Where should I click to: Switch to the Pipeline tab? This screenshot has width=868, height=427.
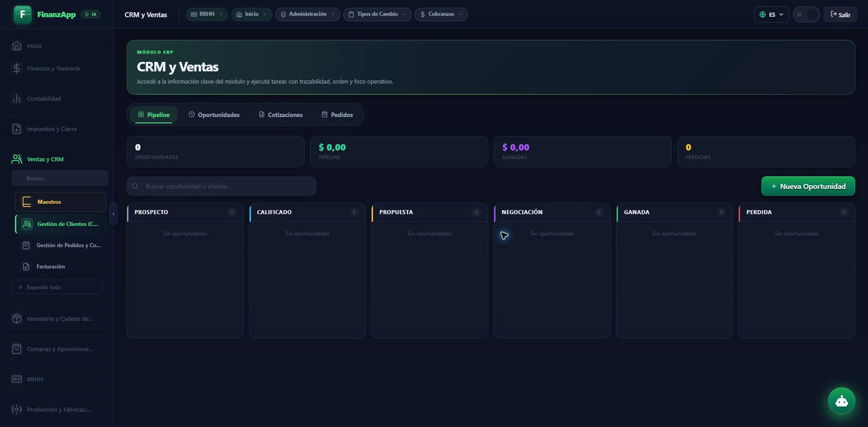(x=154, y=115)
